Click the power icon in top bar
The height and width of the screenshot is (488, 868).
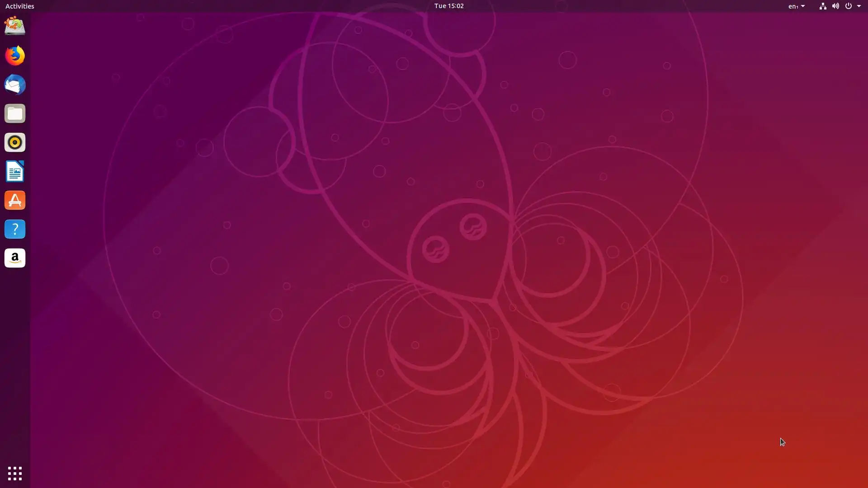pyautogui.click(x=848, y=6)
